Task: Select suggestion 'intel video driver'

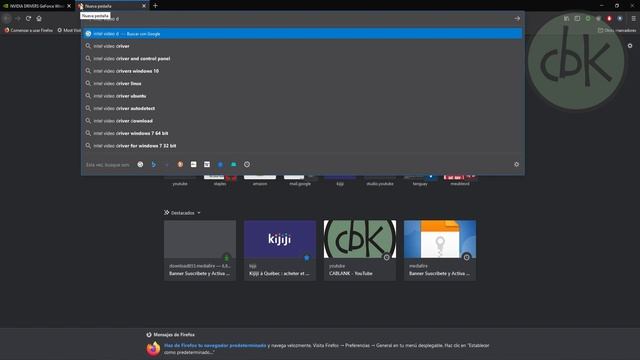Action: [302, 46]
